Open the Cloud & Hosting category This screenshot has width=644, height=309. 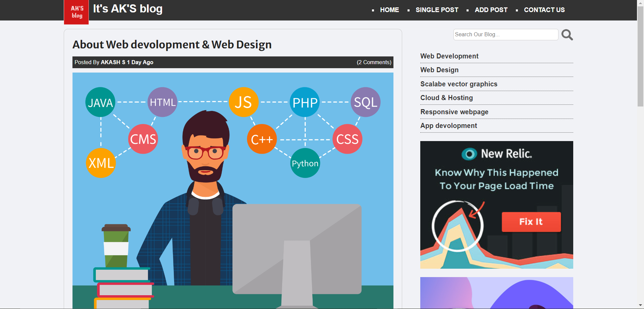446,98
